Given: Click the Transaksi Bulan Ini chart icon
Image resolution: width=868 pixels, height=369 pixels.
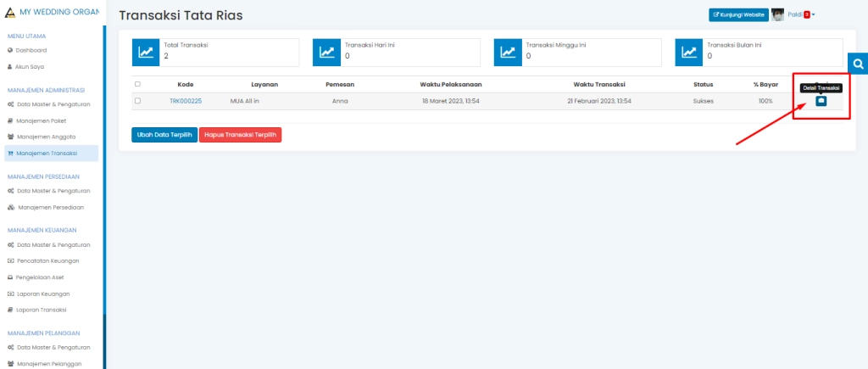Looking at the screenshot, I should tap(690, 53).
